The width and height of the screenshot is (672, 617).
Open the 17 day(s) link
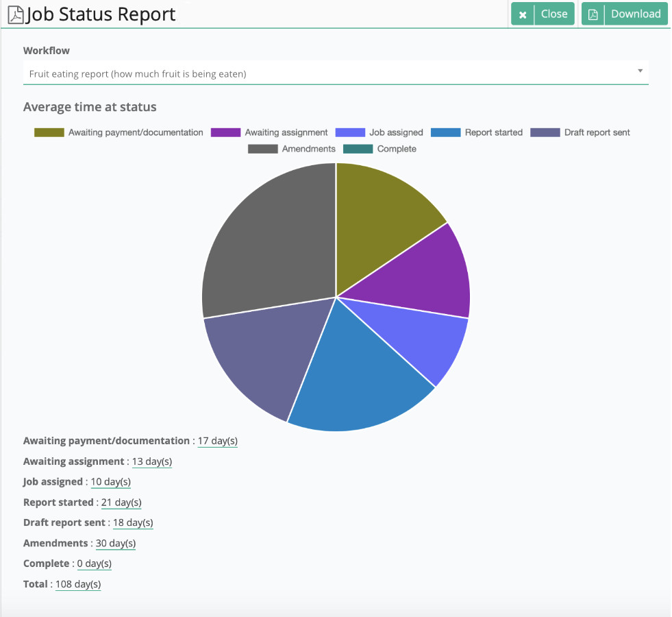point(217,441)
